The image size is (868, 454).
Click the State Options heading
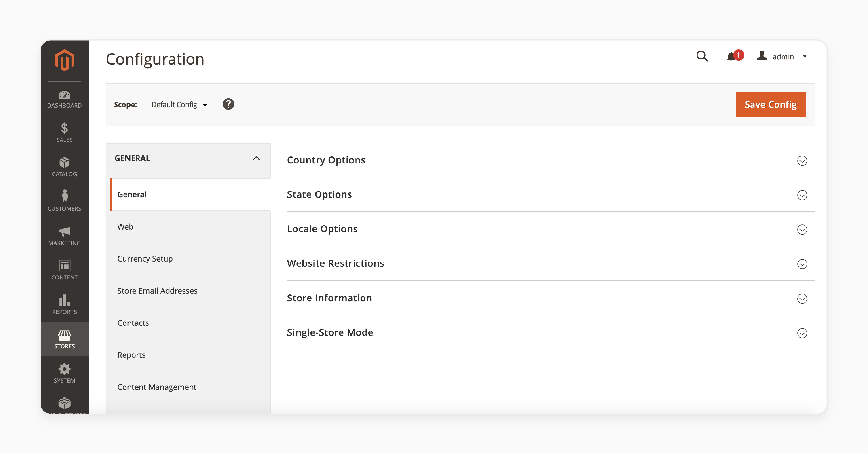coord(319,195)
